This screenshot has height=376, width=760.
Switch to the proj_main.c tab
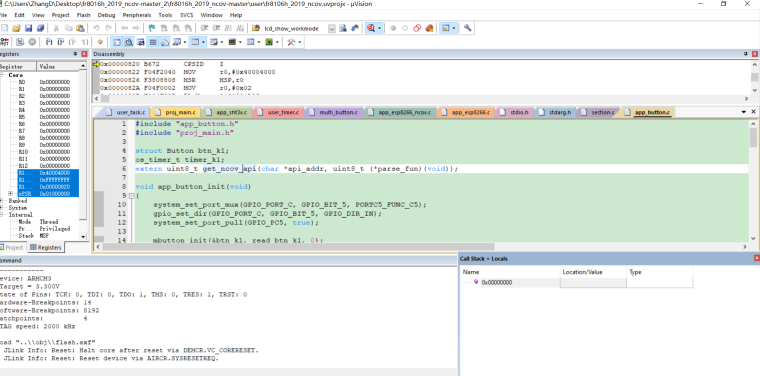tap(176, 112)
